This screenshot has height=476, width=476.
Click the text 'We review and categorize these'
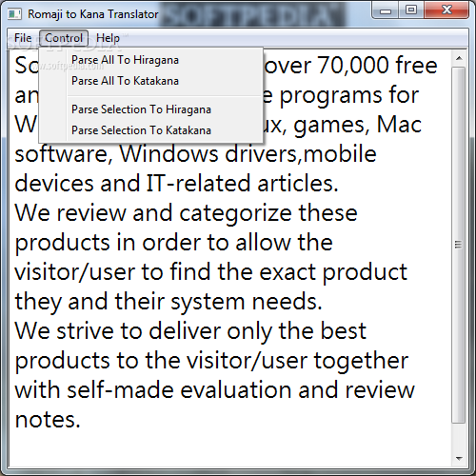coord(186,213)
